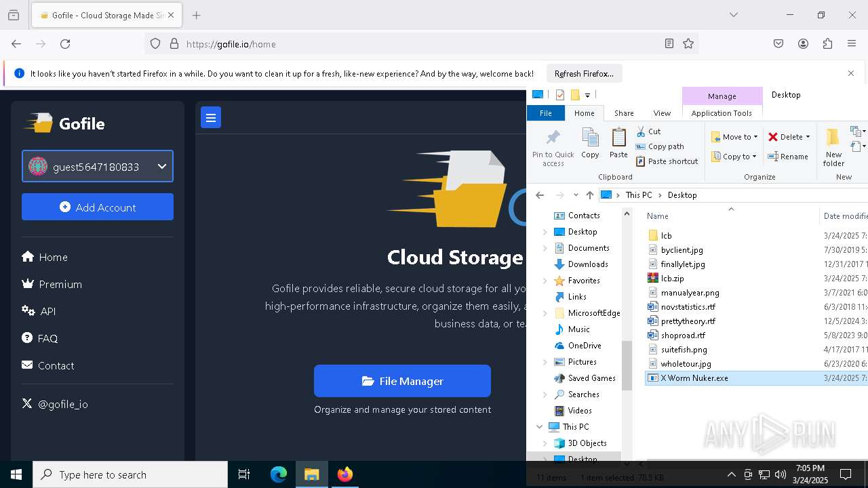The width and height of the screenshot is (868, 488).
Task: Open Task View on taskbar
Action: [244, 474]
